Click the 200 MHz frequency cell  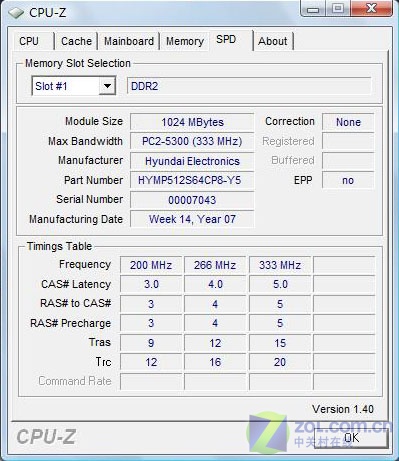[151, 265]
